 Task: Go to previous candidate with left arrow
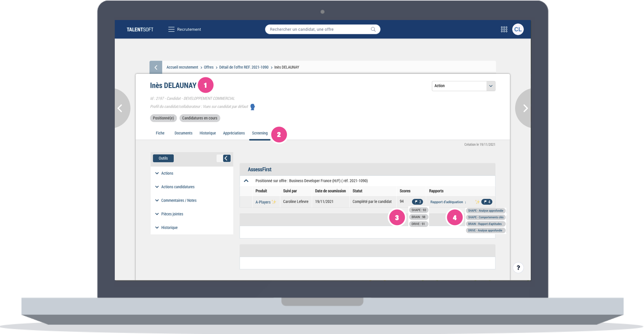(x=121, y=109)
